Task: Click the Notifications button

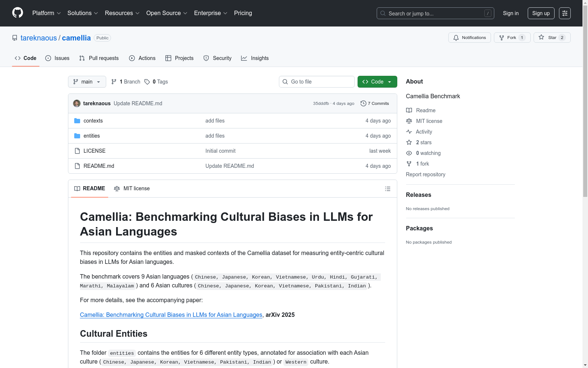Action: 469,38
